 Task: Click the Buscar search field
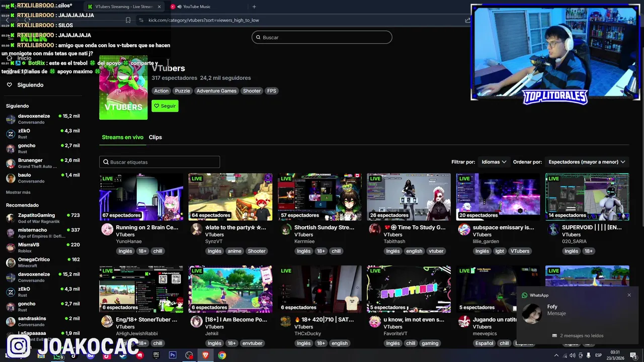click(322, 37)
